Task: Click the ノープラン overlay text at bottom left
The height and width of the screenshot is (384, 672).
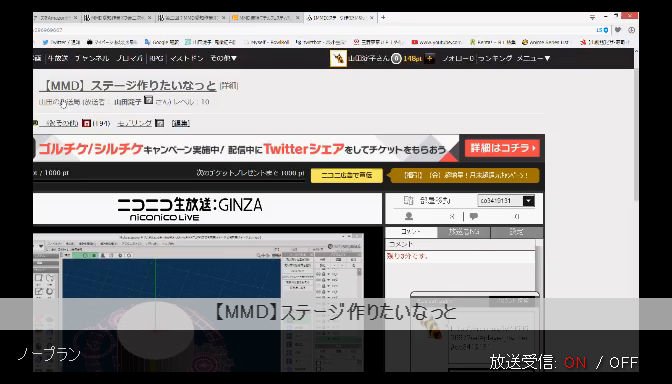Action: pyautogui.click(x=49, y=354)
